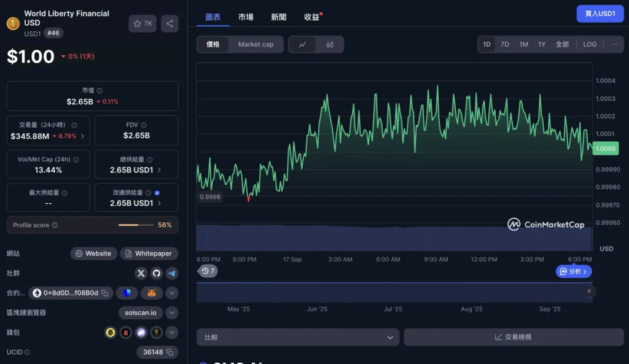
Task: Copy the 0x8d0D...f08B0d contract address
Action: pos(105,293)
